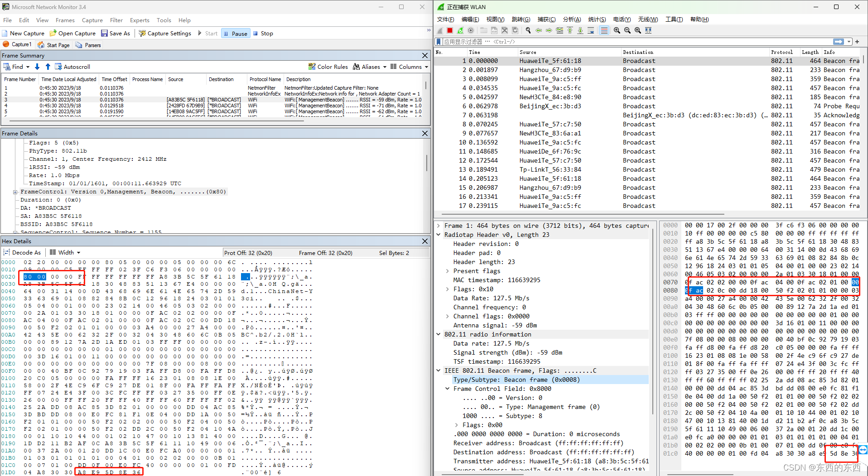The width and height of the screenshot is (868, 476).
Task: Zoom out on Wireshark text
Action: [x=627, y=30]
